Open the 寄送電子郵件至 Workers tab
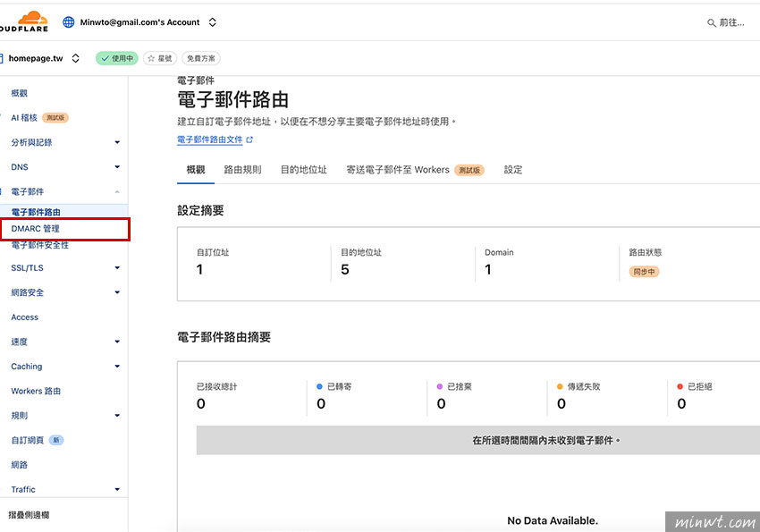The width and height of the screenshot is (760, 532). (398, 170)
